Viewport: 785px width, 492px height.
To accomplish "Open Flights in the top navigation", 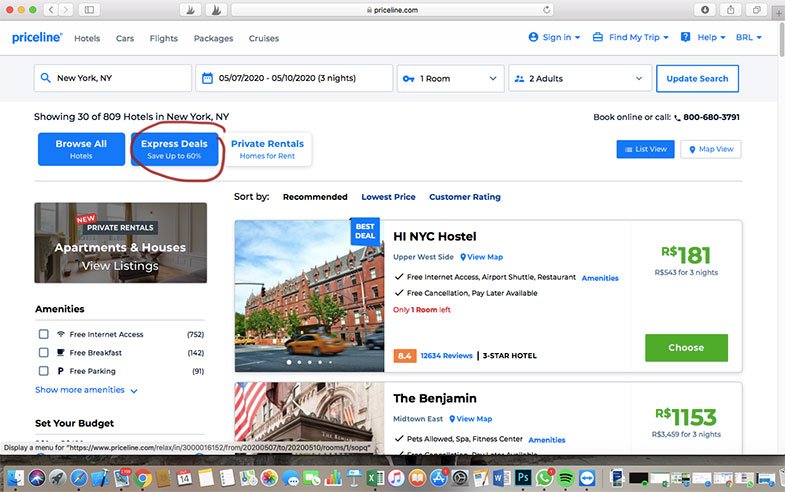I will point(164,38).
